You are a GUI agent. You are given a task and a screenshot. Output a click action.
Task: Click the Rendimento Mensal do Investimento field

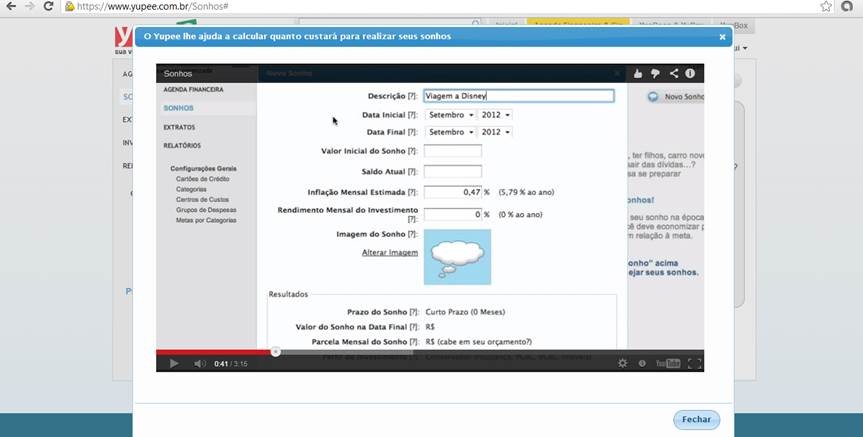coord(453,214)
